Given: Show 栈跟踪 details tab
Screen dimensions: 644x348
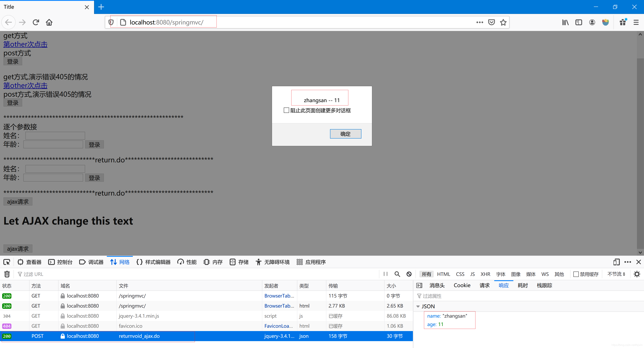Looking at the screenshot, I should click(544, 285).
